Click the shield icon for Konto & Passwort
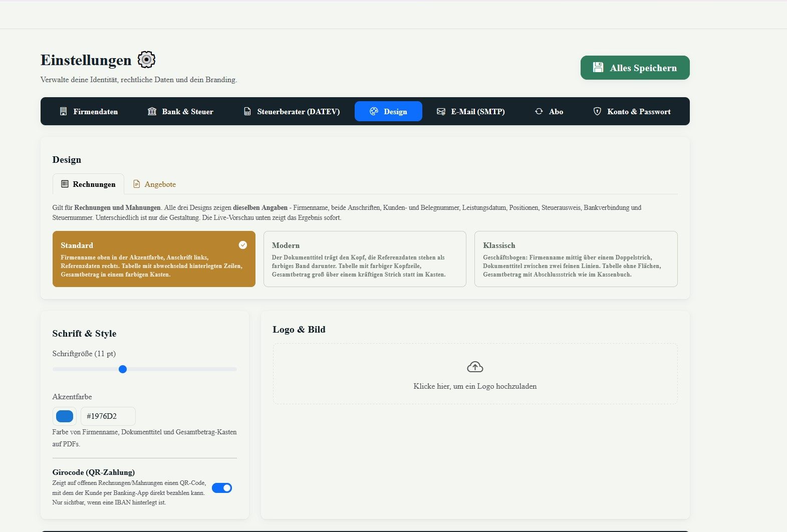Viewport: 787px width, 532px height. point(597,111)
